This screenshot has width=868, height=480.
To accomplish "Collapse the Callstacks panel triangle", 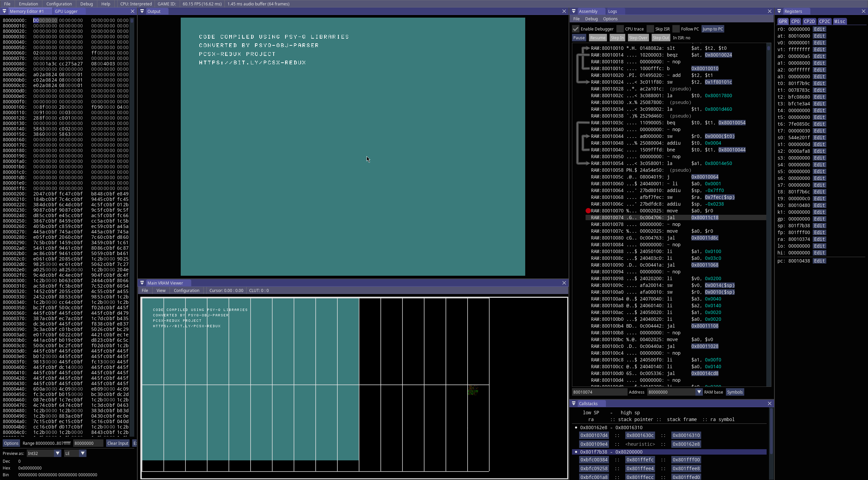I will 574,403.
